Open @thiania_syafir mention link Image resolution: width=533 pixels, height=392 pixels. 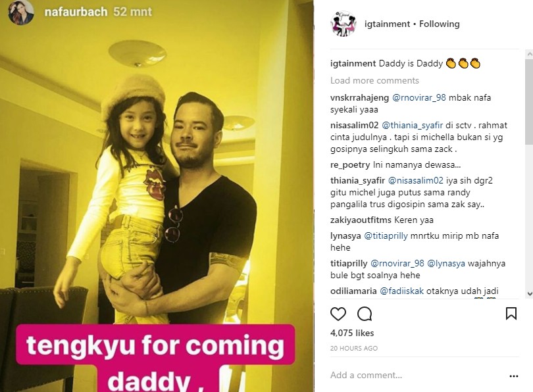click(413, 125)
